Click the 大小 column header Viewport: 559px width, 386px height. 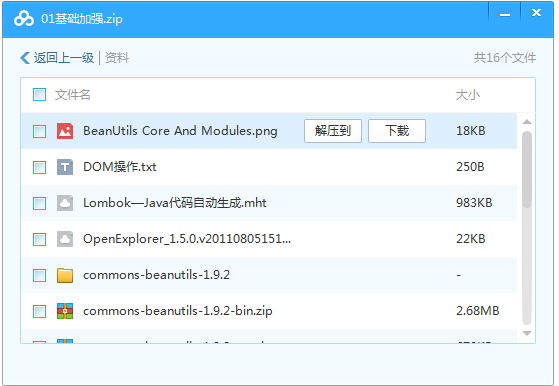tap(468, 95)
